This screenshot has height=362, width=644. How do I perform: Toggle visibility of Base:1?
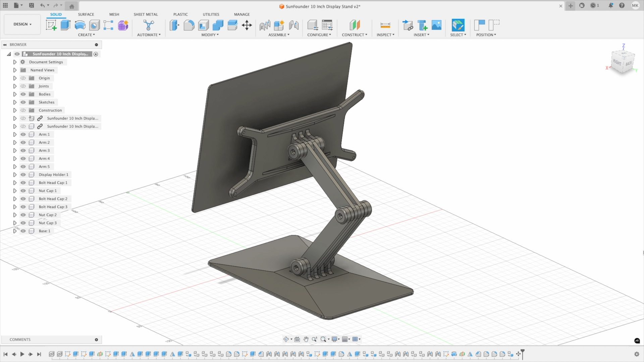tap(23, 231)
